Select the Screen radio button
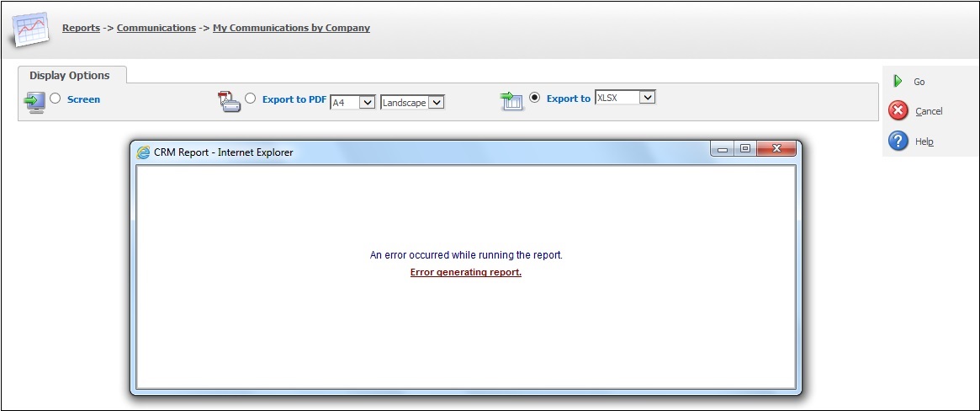980x411 pixels. (55, 99)
